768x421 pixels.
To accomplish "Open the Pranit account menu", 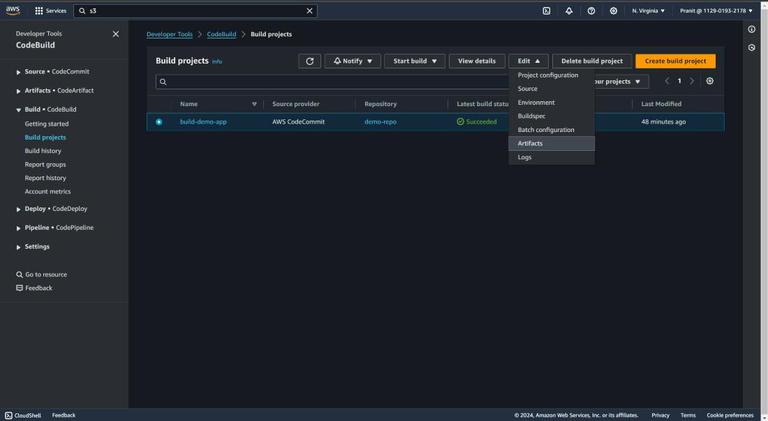I will (716, 11).
